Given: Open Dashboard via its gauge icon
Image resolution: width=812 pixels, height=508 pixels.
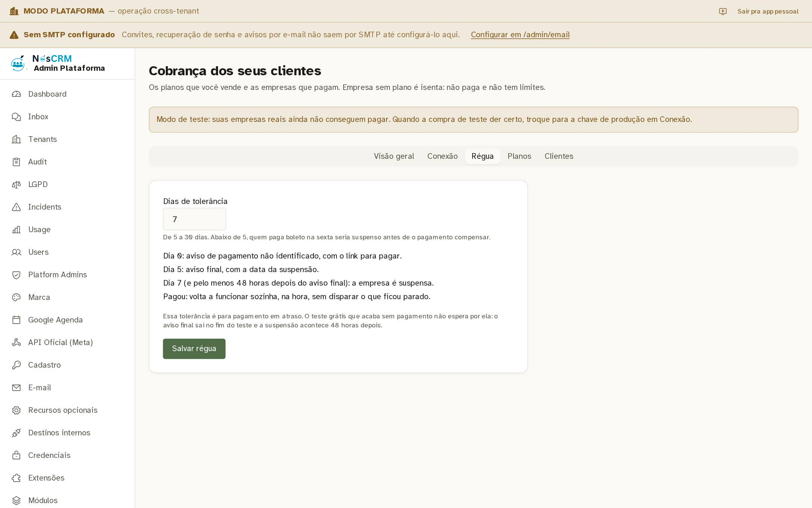Looking at the screenshot, I should 16,94.
